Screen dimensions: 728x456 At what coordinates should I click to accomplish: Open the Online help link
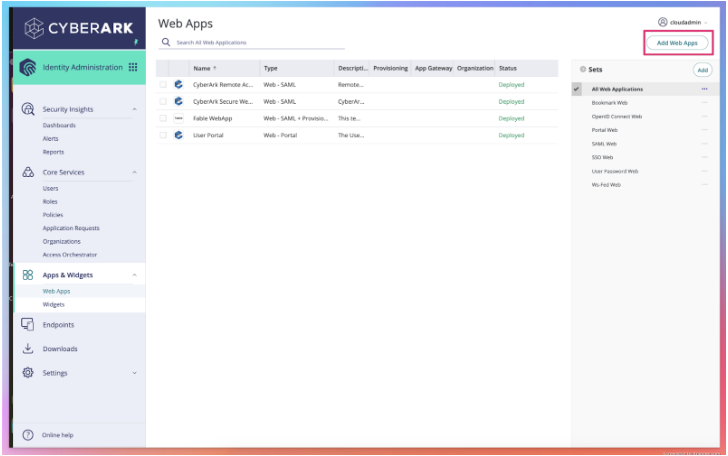pyautogui.click(x=58, y=435)
